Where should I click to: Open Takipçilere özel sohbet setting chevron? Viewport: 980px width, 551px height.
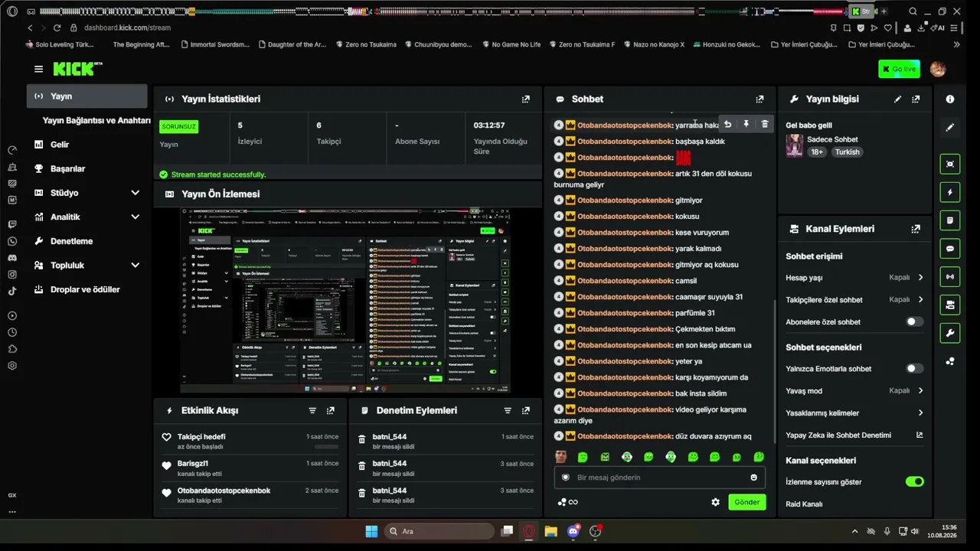click(x=920, y=299)
